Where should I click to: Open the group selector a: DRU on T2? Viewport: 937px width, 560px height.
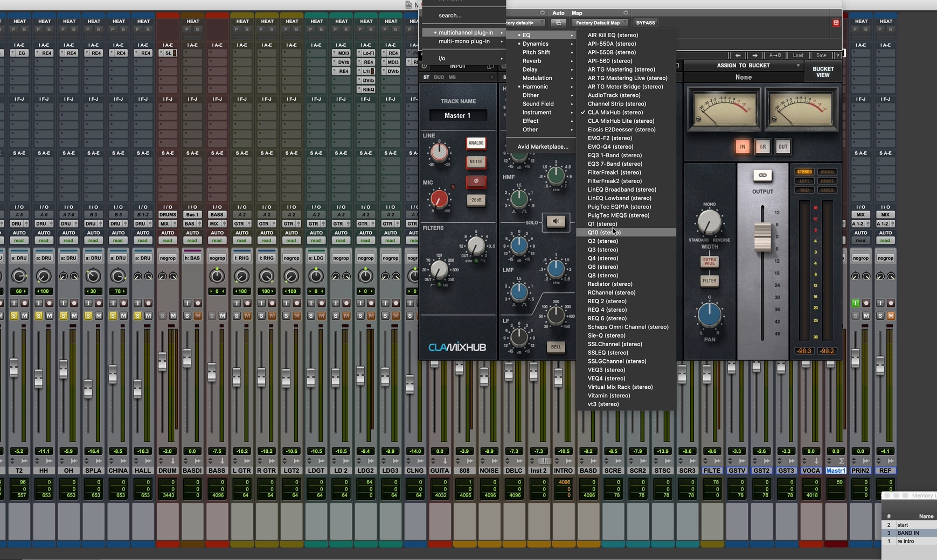[x=19, y=258]
